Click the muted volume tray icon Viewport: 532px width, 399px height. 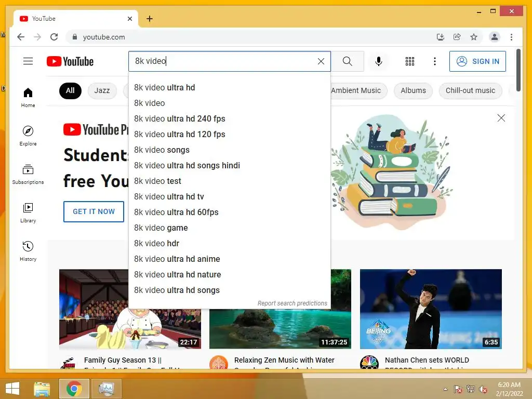click(483, 389)
